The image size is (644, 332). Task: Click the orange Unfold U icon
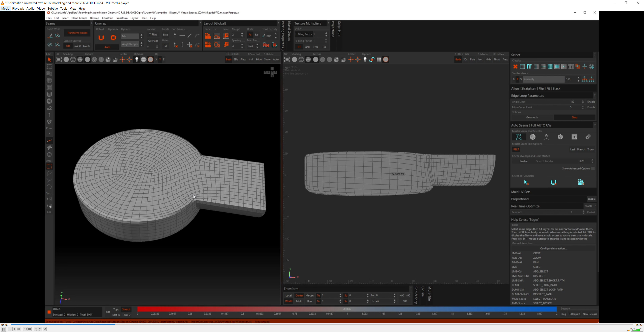pyautogui.click(x=101, y=38)
